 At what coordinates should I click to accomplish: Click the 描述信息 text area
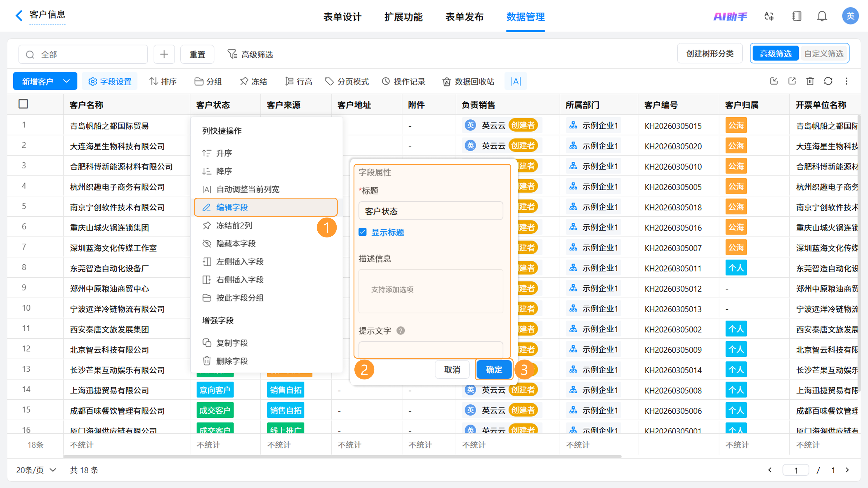431,291
